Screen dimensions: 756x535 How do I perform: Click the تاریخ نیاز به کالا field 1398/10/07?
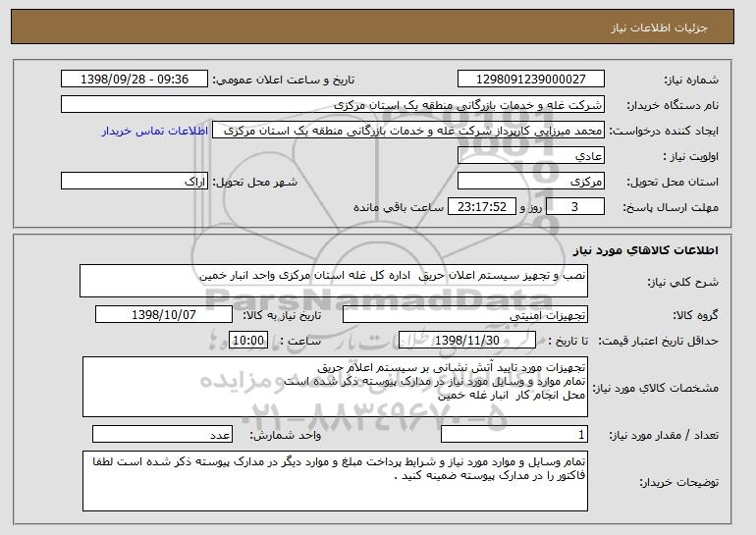click(164, 315)
